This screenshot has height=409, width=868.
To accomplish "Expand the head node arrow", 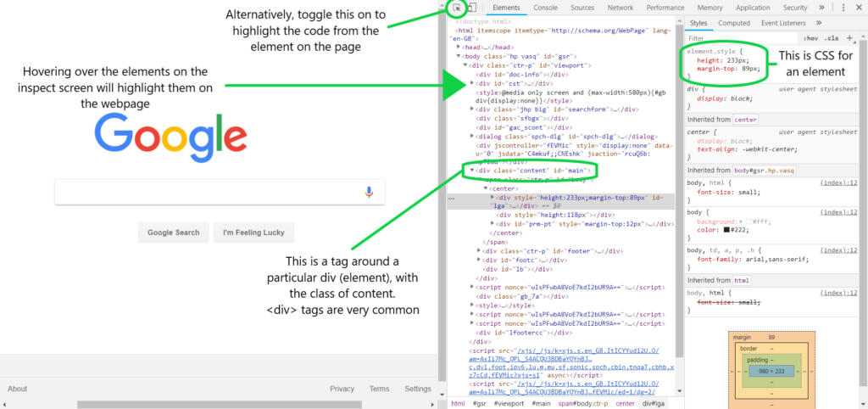I will pyautogui.click(x=458, y=48).
